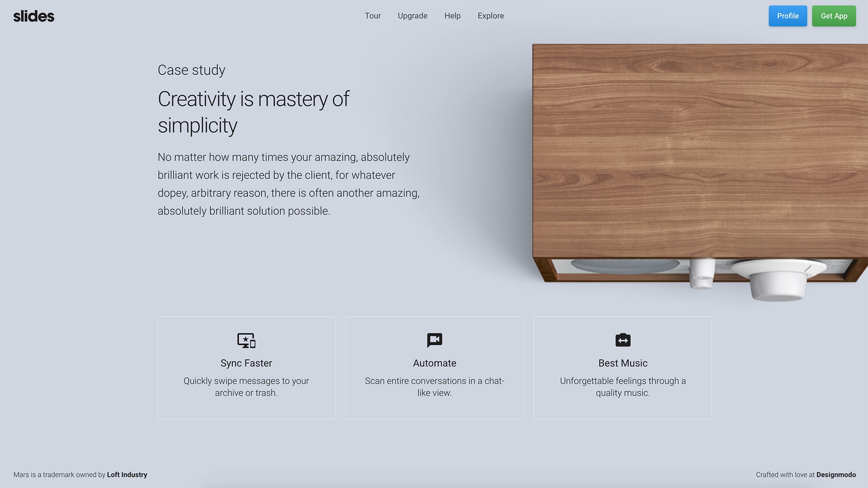Expand the Best Music feature card
Viewport: 868px width, 488px height.
tap(623, 368)
